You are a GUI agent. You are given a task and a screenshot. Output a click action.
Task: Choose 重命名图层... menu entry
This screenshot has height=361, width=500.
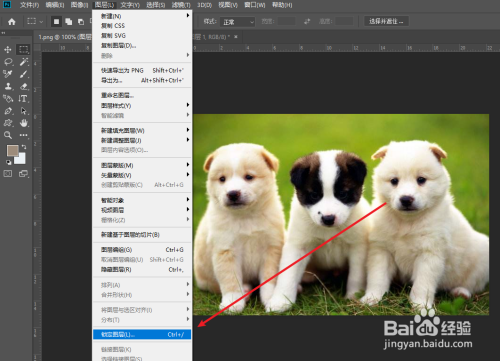tap(142, 95)
